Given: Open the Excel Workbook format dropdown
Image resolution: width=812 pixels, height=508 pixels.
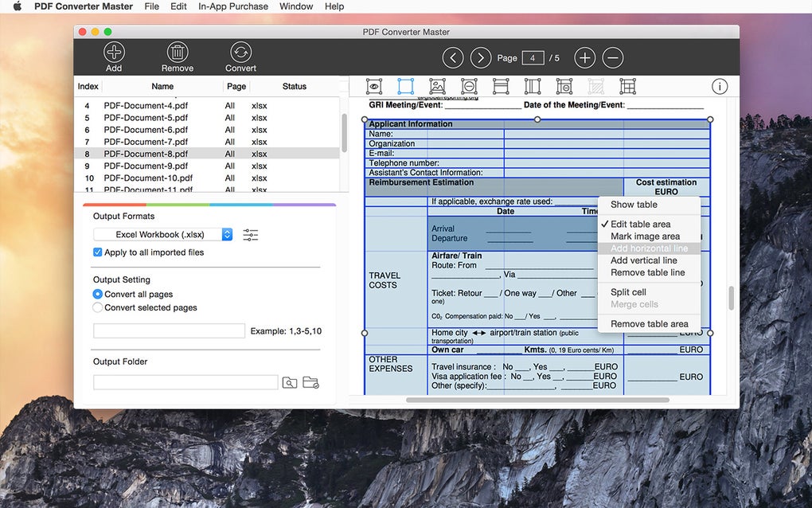Looking at the screenshot, I should point(163,235).
